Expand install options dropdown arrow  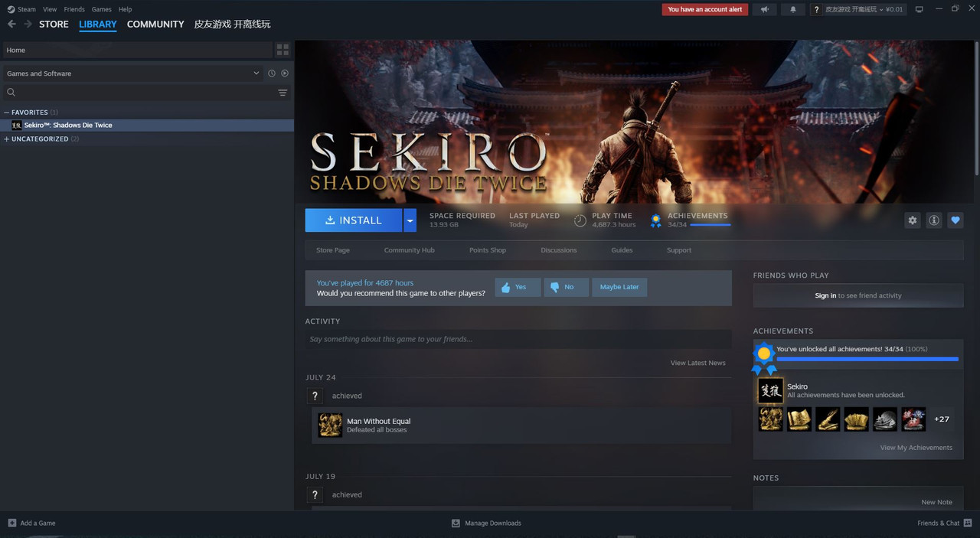(410, 220)
